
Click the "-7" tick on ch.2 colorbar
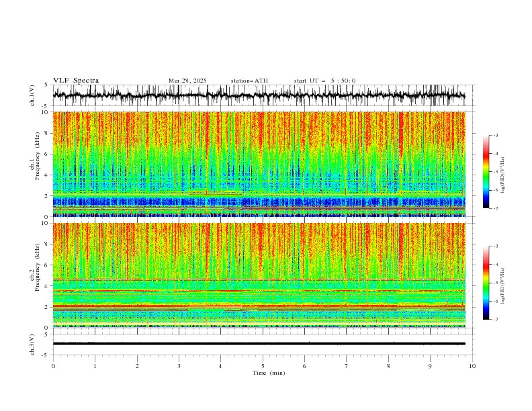[496, 319]
